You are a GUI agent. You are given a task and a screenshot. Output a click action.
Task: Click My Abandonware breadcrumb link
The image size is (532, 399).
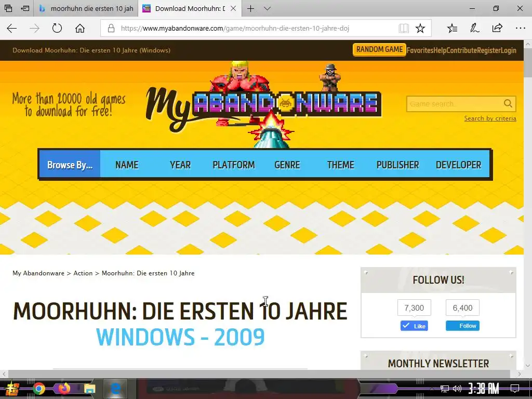coord(38,273)
